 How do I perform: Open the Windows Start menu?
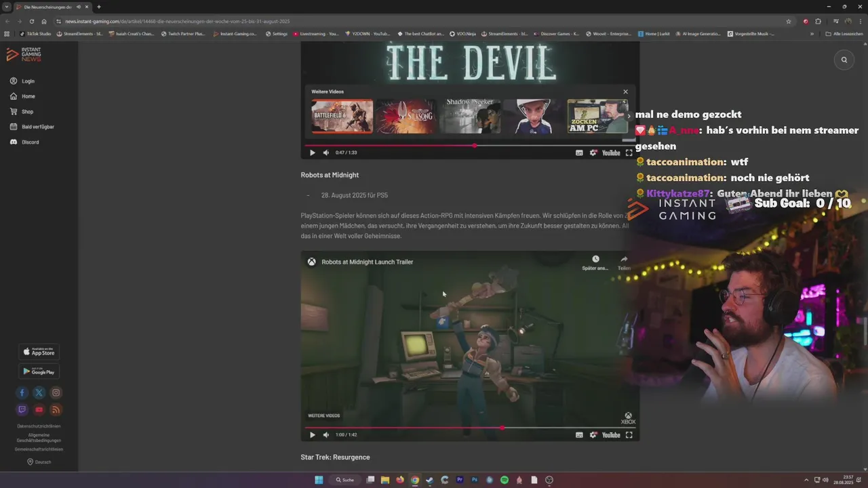(319, 480)
